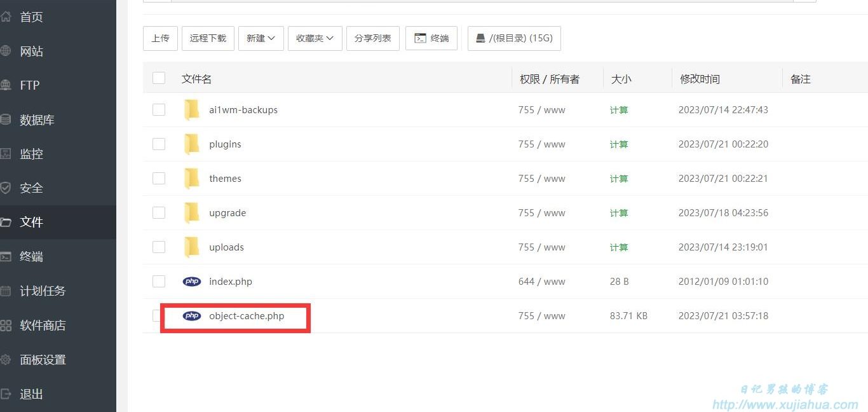Click the /(根目录) (15G) disk button
Image resolution: width=868 pixels, height=412 pixels.
[x=514, y=38]
